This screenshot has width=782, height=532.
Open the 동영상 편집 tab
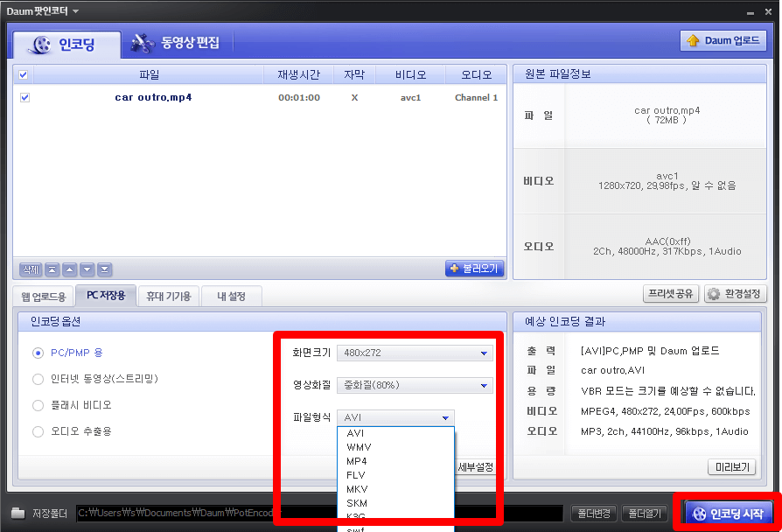176,43
